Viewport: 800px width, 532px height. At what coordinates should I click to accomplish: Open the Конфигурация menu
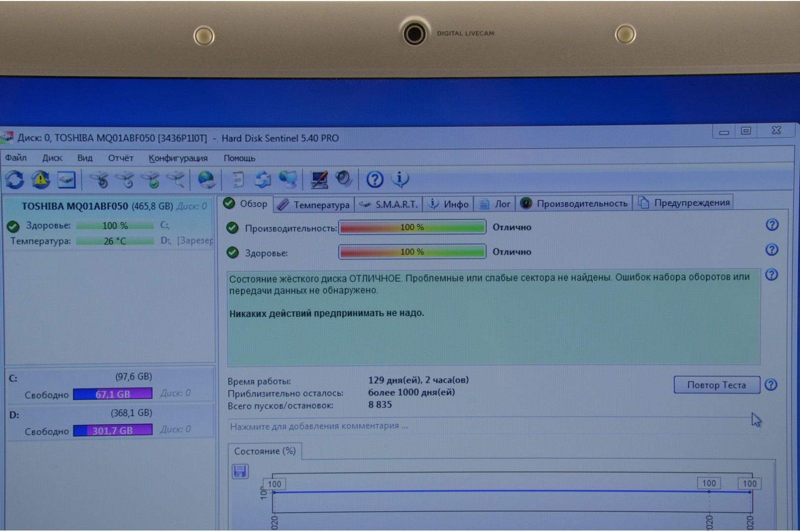(178, 158)
